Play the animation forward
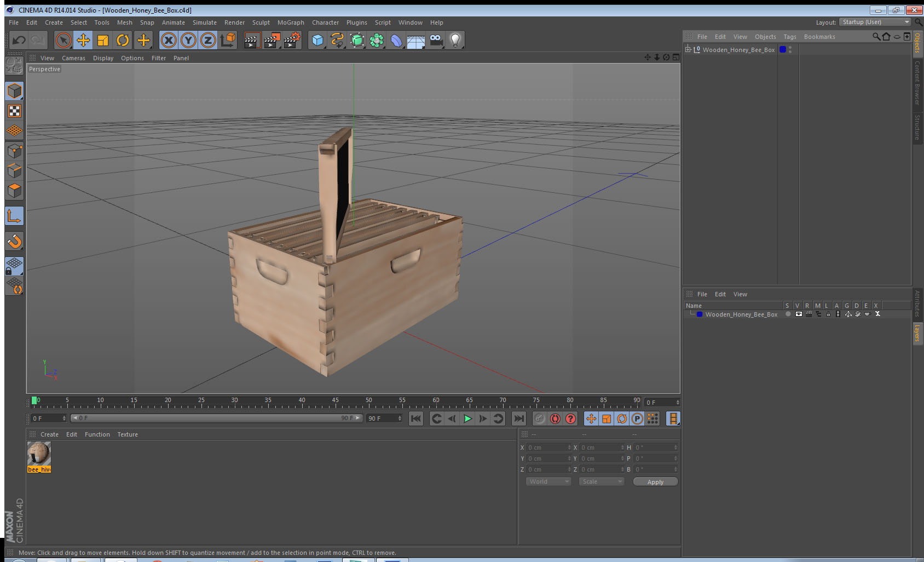Viewport: 924px width, 562px height. [x=467, y=418]
